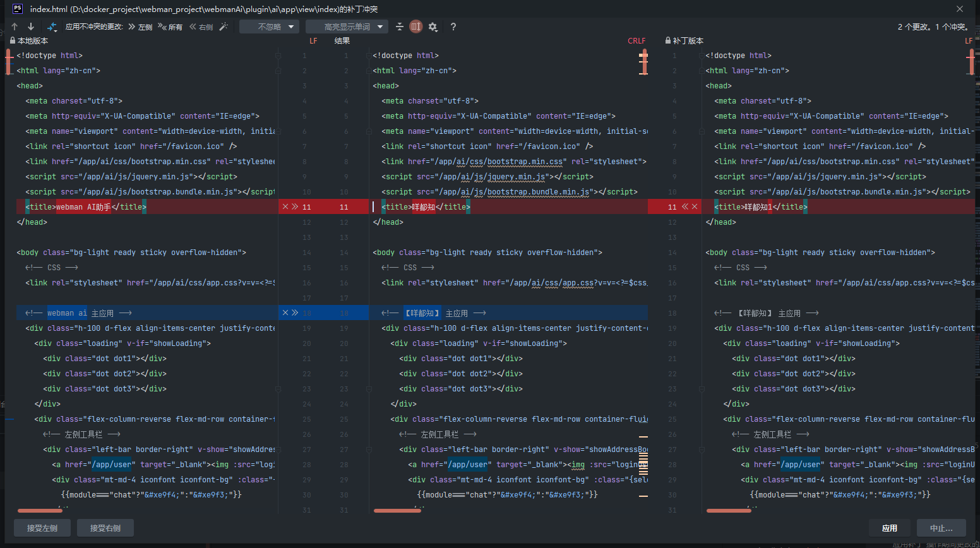Close the merge conflict dialog
This screenshot has height=548, width=980.
960,9
